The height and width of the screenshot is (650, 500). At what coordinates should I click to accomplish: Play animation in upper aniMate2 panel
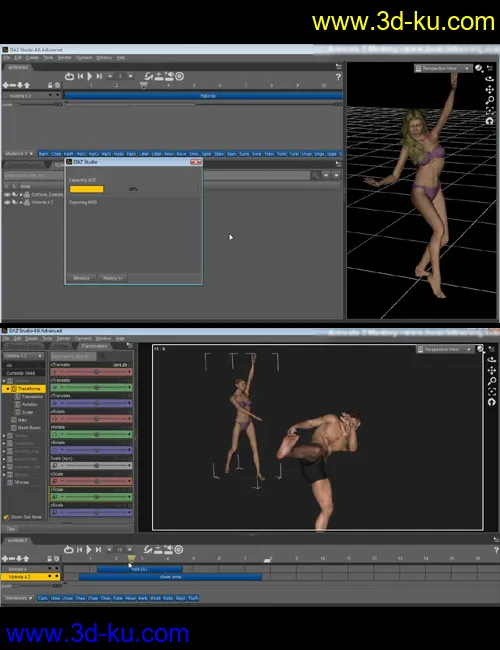89,76
